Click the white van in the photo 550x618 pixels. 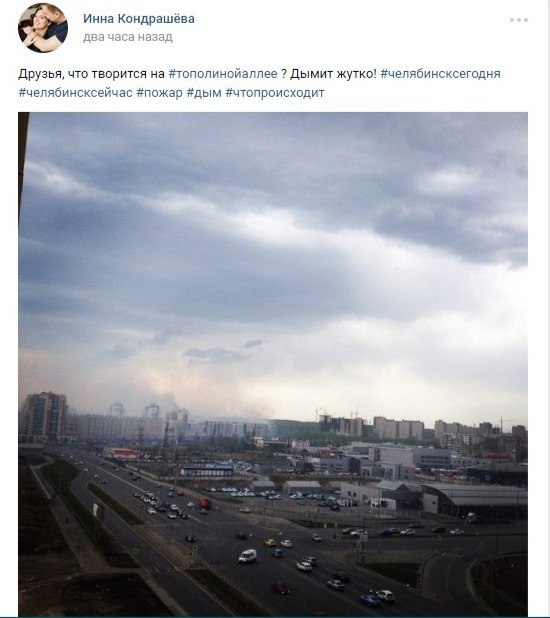click(248, 556)
